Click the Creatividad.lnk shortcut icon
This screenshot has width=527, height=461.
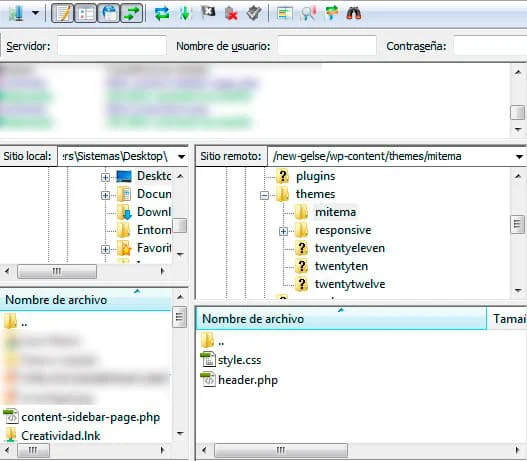click(11, 435)
